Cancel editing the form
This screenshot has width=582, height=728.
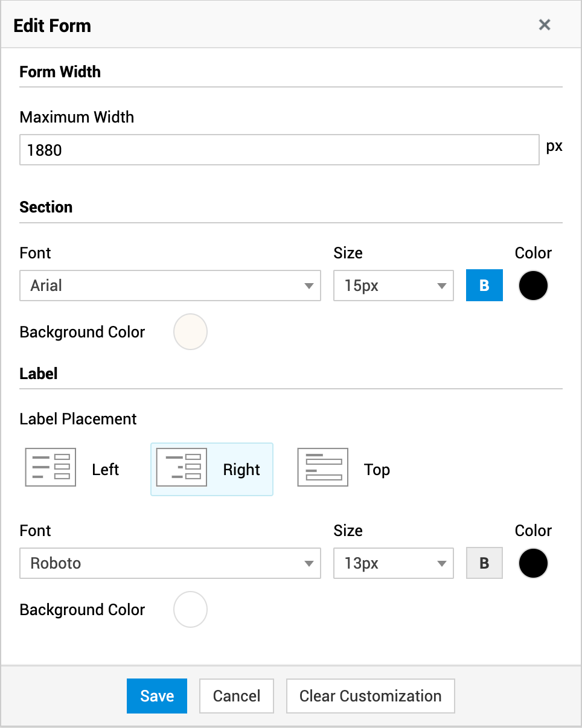[x=237, y=696]
